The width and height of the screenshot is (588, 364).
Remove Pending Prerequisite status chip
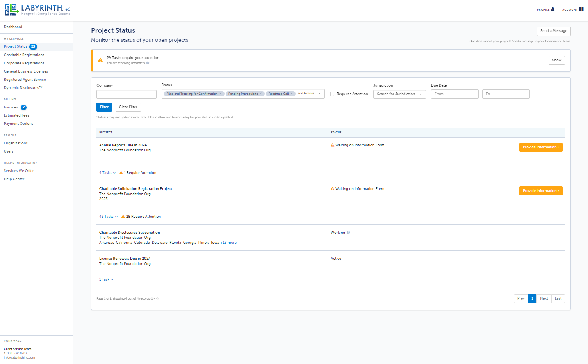pos(261,94)
